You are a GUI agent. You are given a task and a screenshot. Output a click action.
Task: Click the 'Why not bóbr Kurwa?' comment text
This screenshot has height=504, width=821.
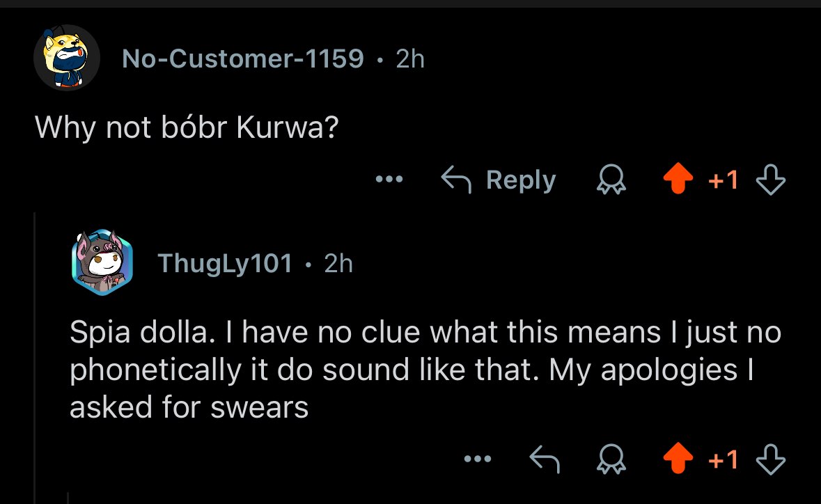tap(187, 127)
